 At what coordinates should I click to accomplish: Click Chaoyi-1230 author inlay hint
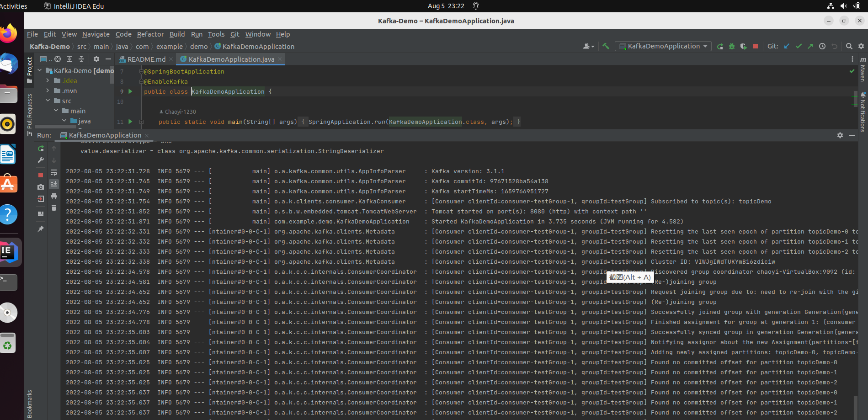point(177,112)
